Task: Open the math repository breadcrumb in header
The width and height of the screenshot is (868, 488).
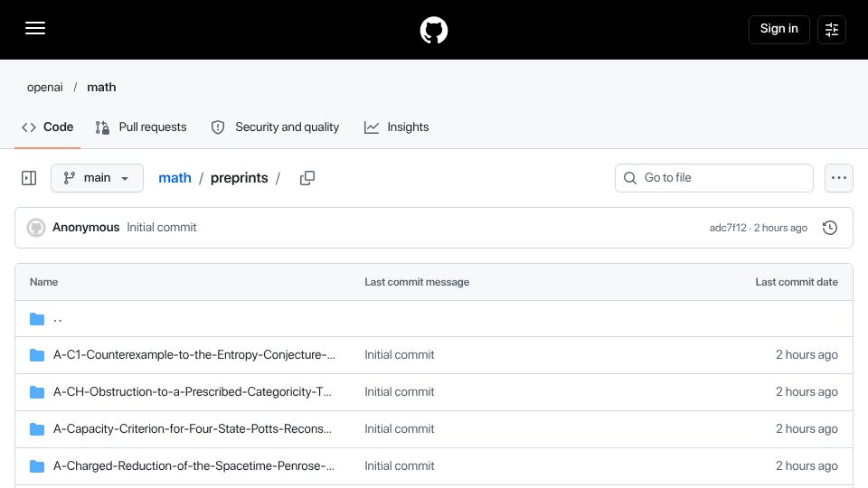Action: click(x=101, y=88)
